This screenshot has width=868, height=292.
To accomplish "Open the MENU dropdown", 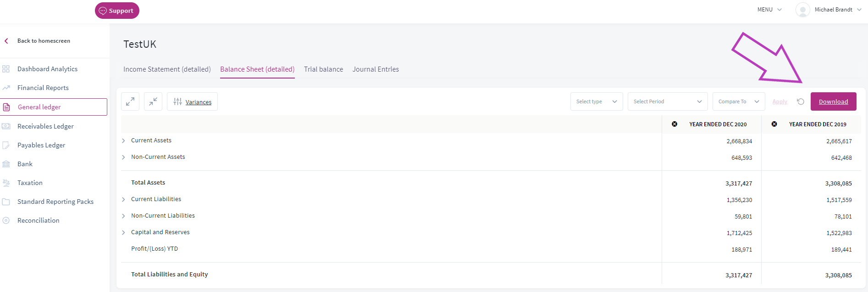I will pos(769,10).
